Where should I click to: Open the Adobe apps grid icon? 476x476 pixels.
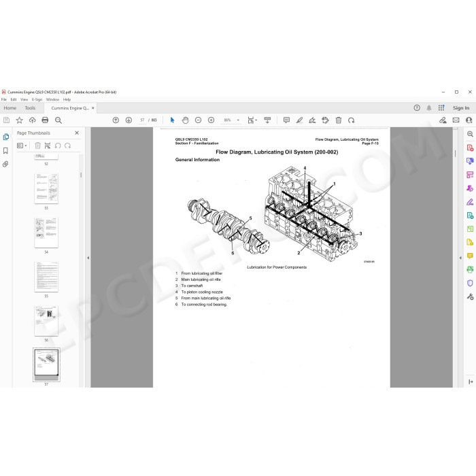[x=441, y=107]
